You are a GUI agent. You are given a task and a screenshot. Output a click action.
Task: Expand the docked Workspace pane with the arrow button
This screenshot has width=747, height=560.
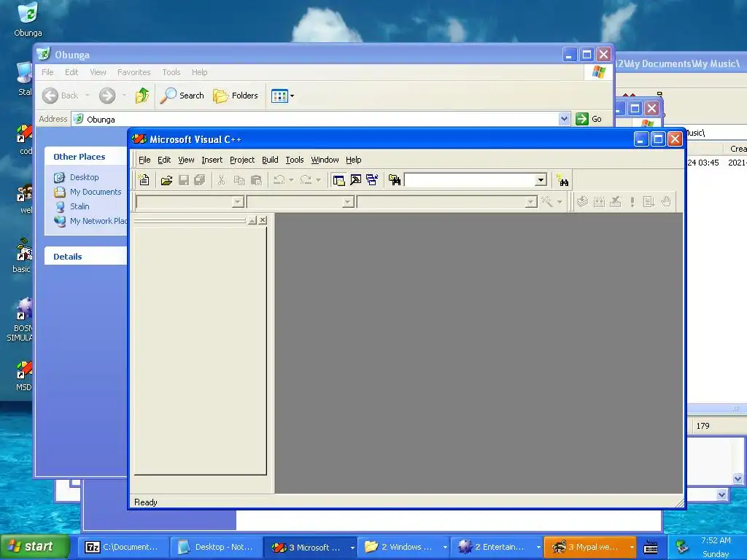point(252,220)
